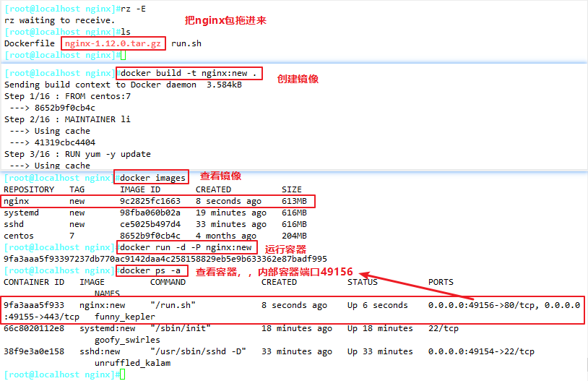Select size value 613MB
588x381 pixels.
(295, 201)
